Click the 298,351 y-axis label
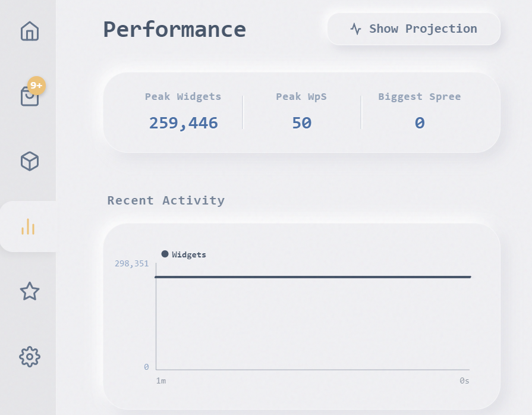This screenshot has width=532, height=415. click(x=131, y=263)
